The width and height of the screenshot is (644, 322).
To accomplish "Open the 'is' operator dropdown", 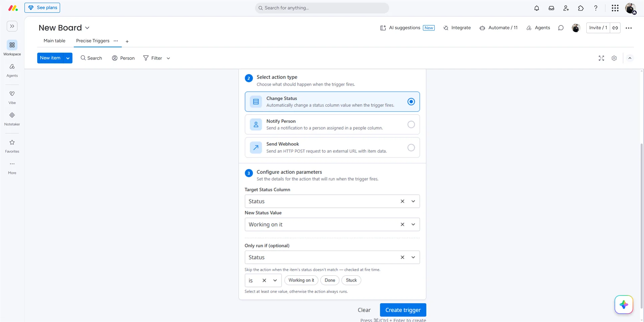I will point(275,280).
